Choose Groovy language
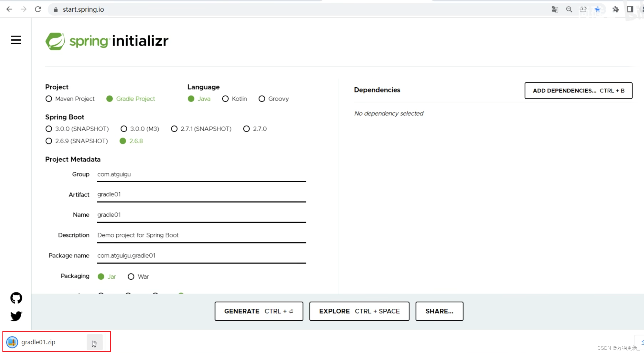This screenshot has height=353, width=644. (x=274, y=99)
